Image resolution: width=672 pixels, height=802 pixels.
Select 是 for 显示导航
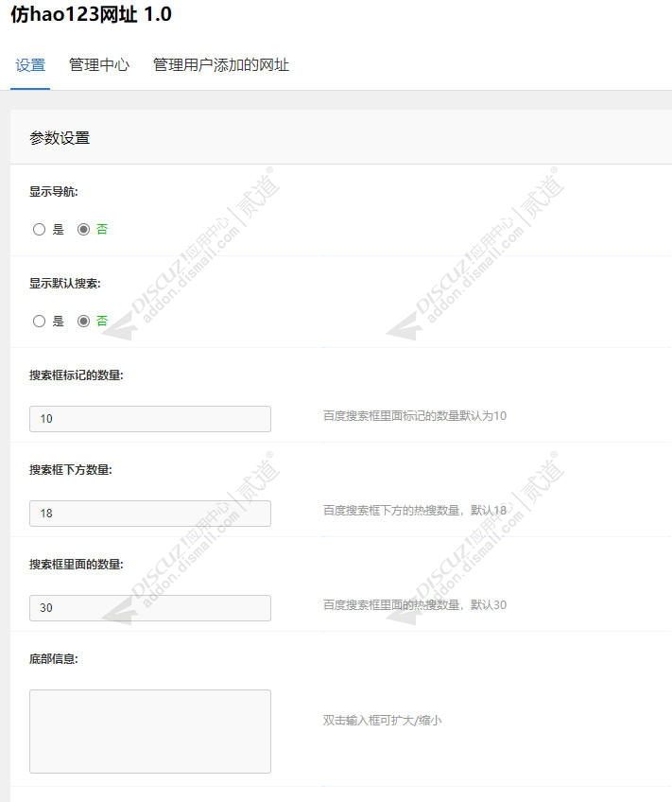pyautogui.click(x=40, y=229)
